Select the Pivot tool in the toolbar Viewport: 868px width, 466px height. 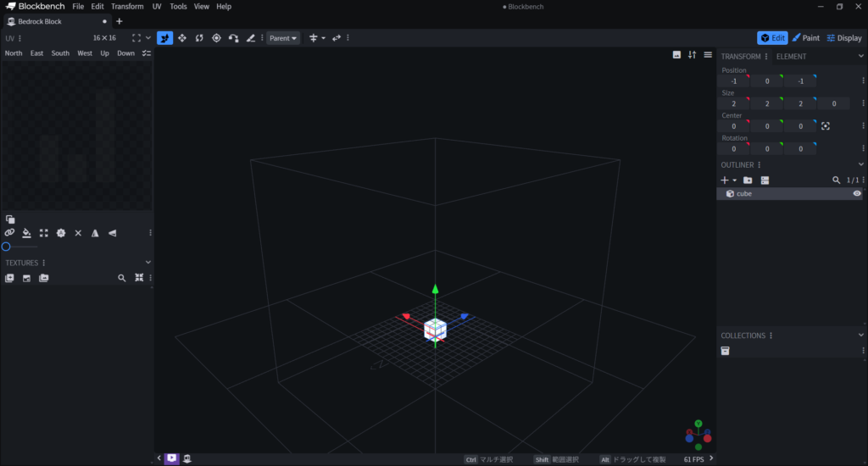click(216, 38)
